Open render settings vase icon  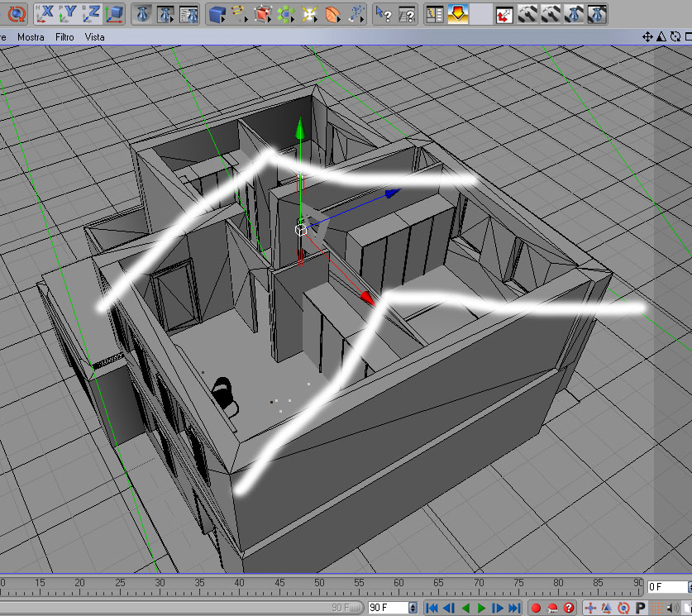pyautogui.click(x=189, y=14)
